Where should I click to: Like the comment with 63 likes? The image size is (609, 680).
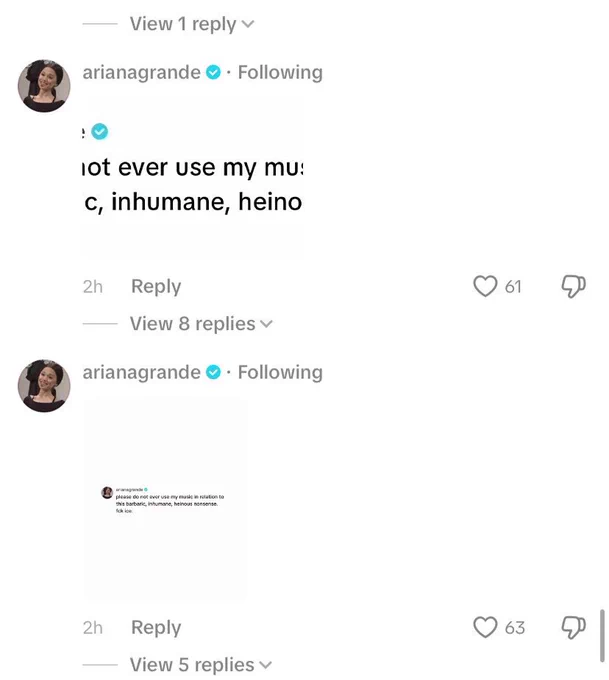[x=485, y=627]
